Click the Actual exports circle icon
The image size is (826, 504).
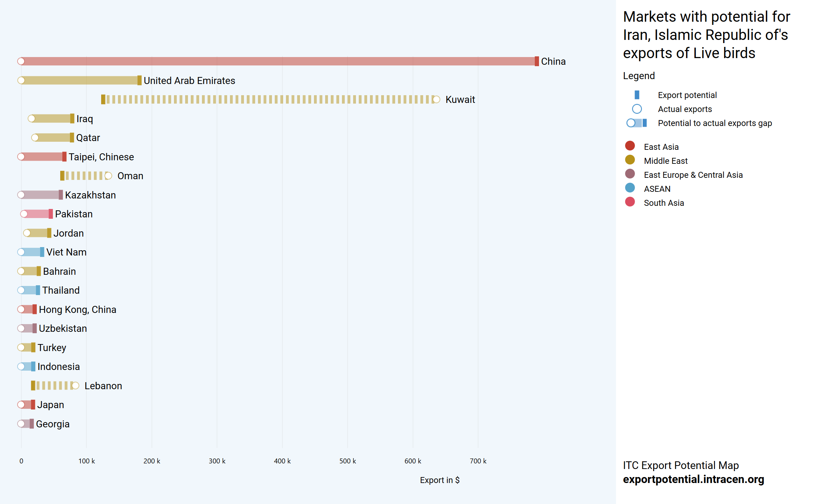[x=637, y=109]
